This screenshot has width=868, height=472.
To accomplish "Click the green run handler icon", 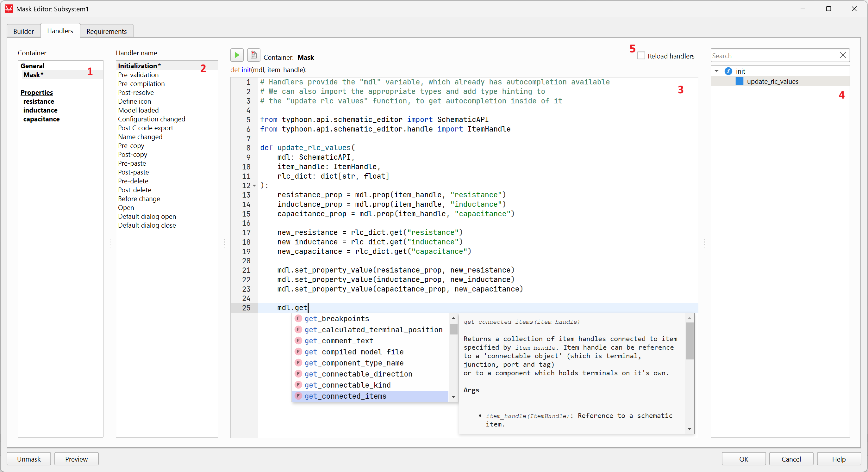I will [x=237, y=55].
